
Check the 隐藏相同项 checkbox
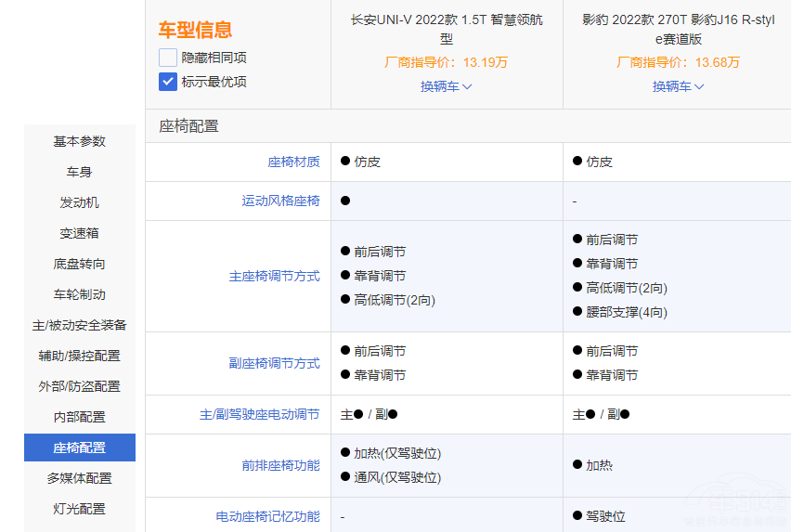click(x=168, y=58)
